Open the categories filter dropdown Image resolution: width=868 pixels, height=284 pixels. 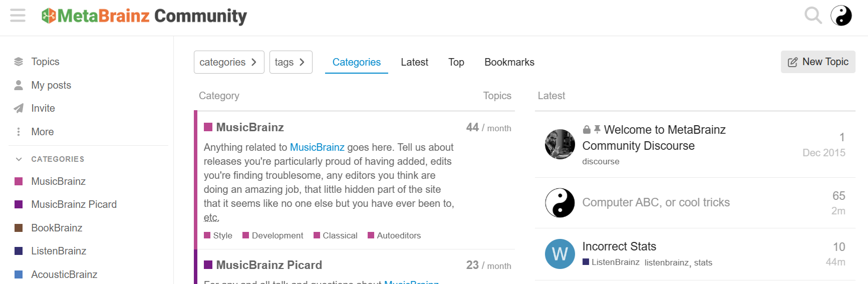click(x=228, y=62)
